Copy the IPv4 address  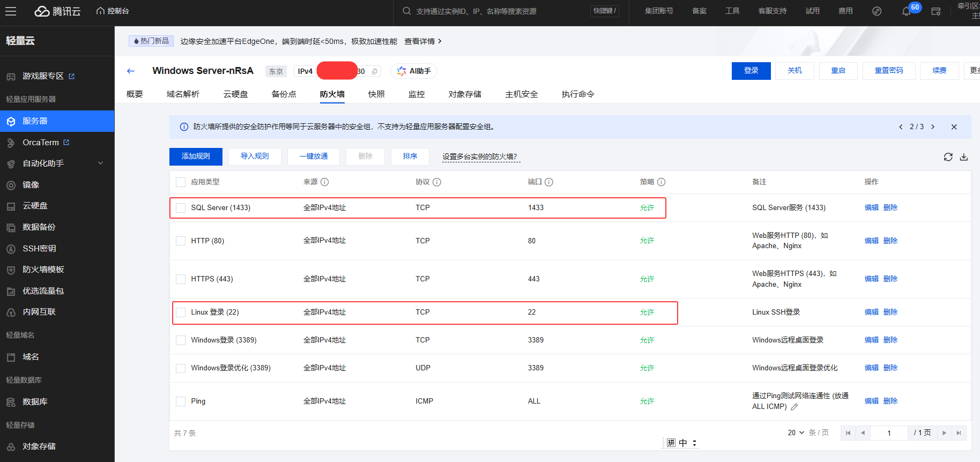click(375, 71)
